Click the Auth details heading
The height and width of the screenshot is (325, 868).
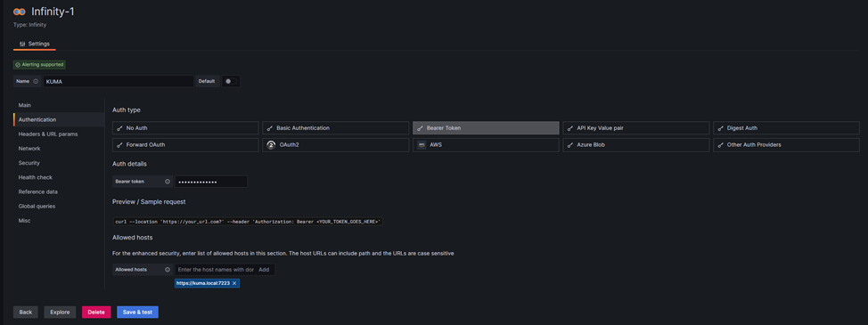(x=129, y=164)
